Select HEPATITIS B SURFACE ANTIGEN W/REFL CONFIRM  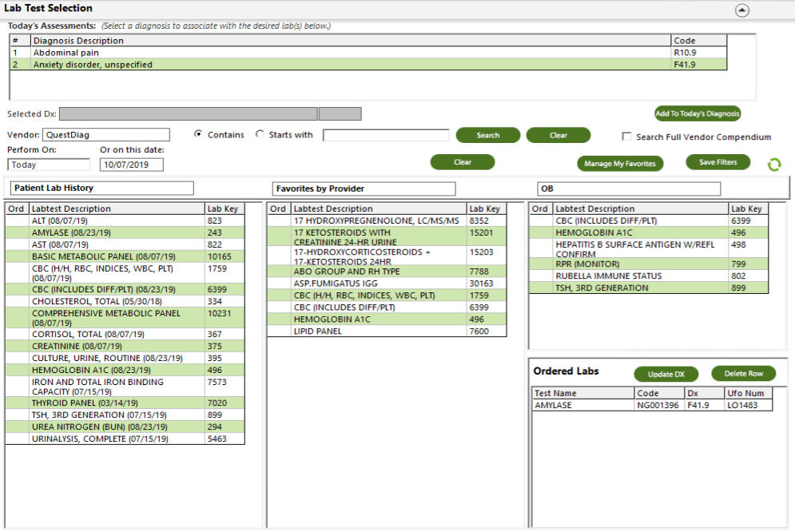(649, 248)
